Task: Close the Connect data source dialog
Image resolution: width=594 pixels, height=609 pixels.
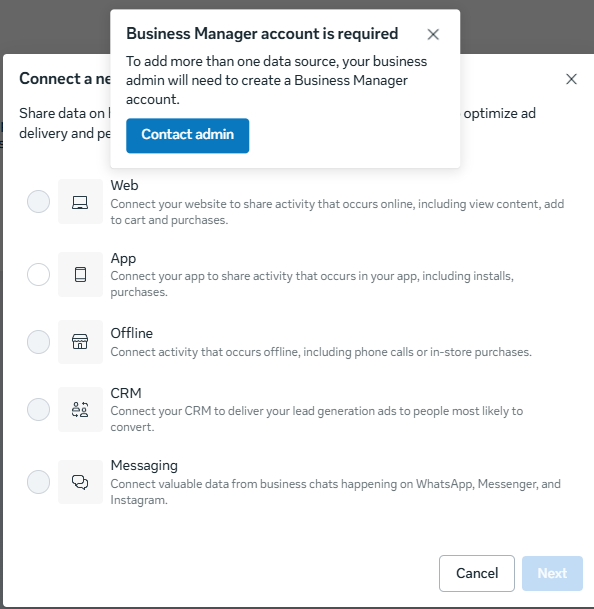Action: 571,79
